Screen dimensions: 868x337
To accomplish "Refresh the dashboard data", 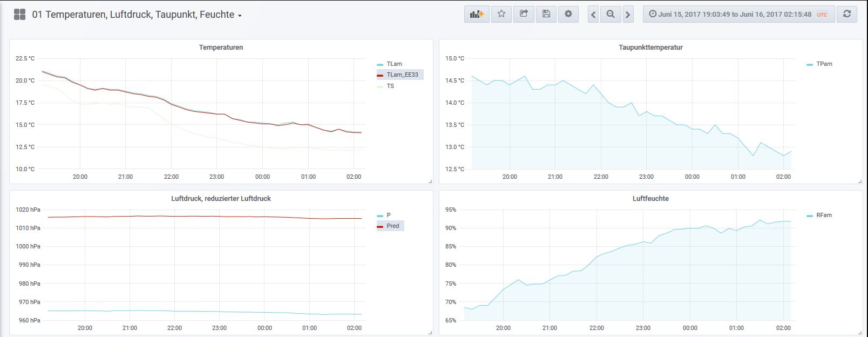I will 846,14.
